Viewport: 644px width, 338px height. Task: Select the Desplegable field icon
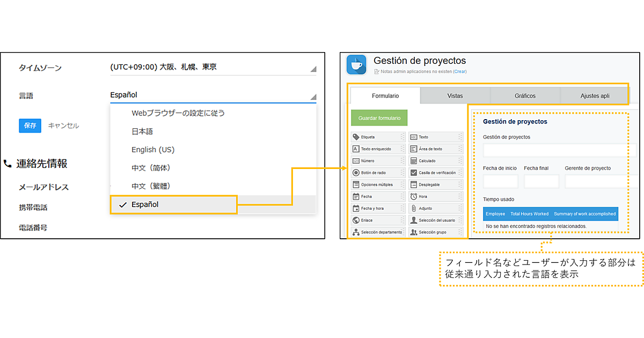[414, 185]
